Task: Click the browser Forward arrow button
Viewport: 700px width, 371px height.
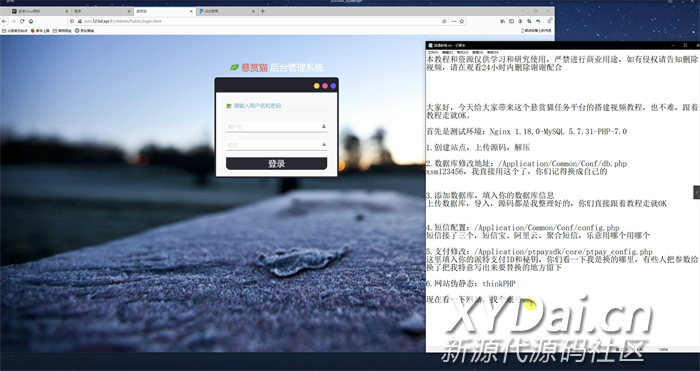Action: click(13, 21)
